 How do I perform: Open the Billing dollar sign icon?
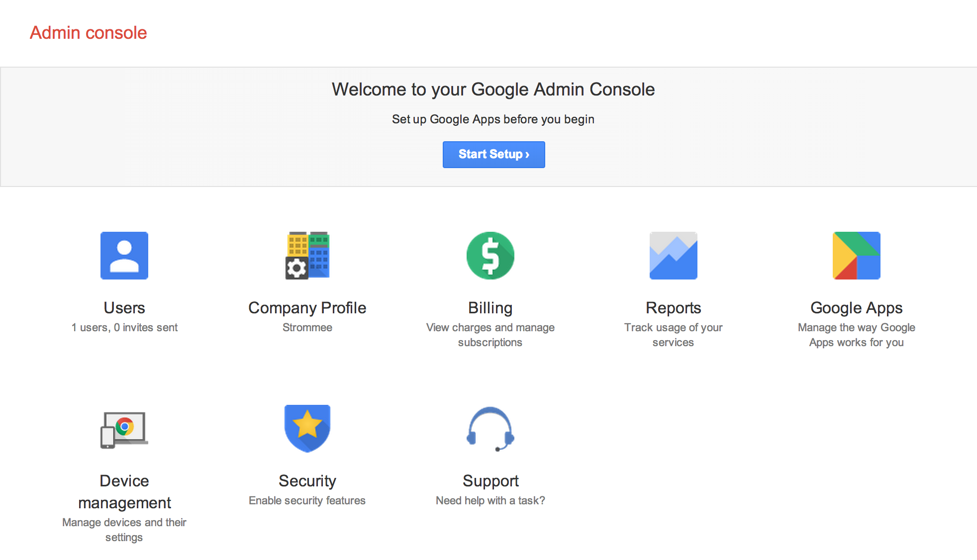pos(490,256)
